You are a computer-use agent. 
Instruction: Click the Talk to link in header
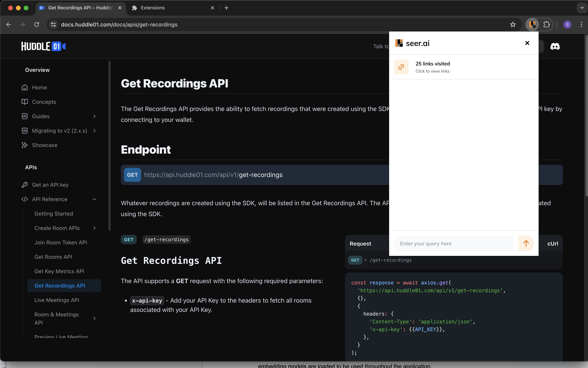tap(381, 46)
